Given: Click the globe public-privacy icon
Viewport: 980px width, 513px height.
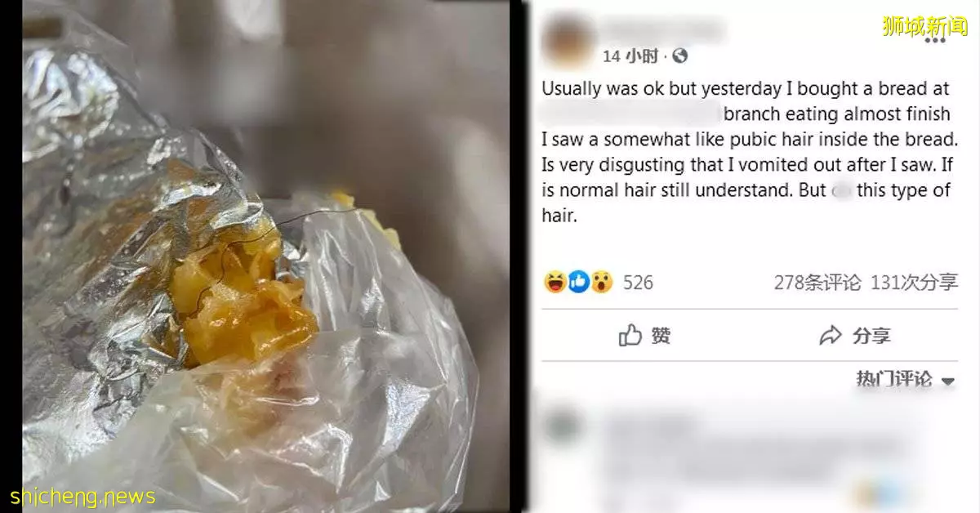Looking at the screenshot, I should click(x=679, y=56).
